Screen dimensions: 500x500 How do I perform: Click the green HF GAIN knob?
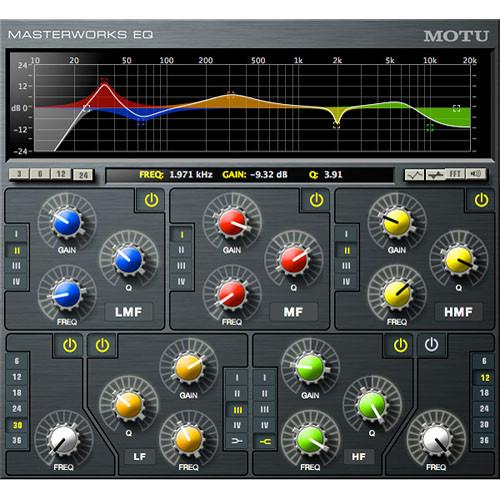point(310,368)
